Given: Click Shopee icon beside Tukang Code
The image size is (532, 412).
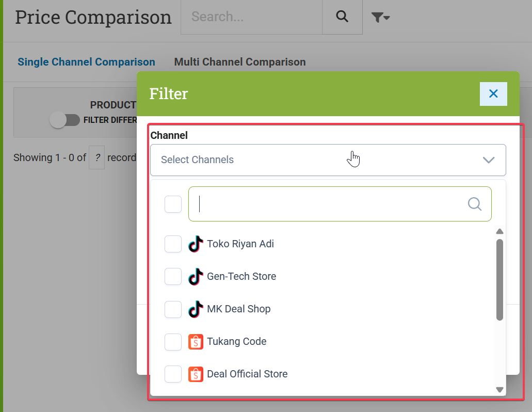Looking at the screenshot, I should point(196,341).
